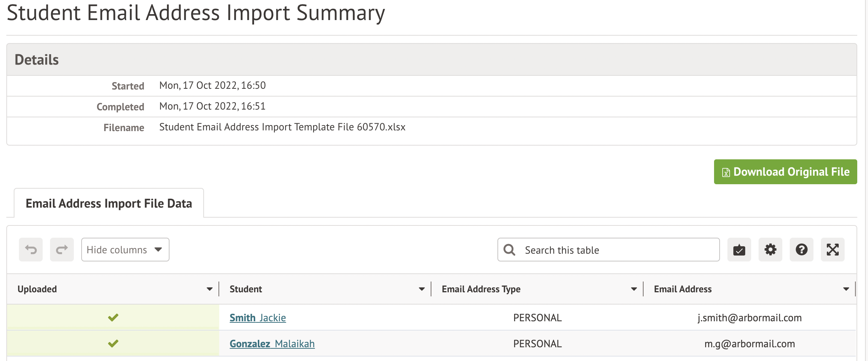This screenshot has height=361, width=868.
Task: Open Email Address column dropdown arrow
Action: (x=846, y=289)
